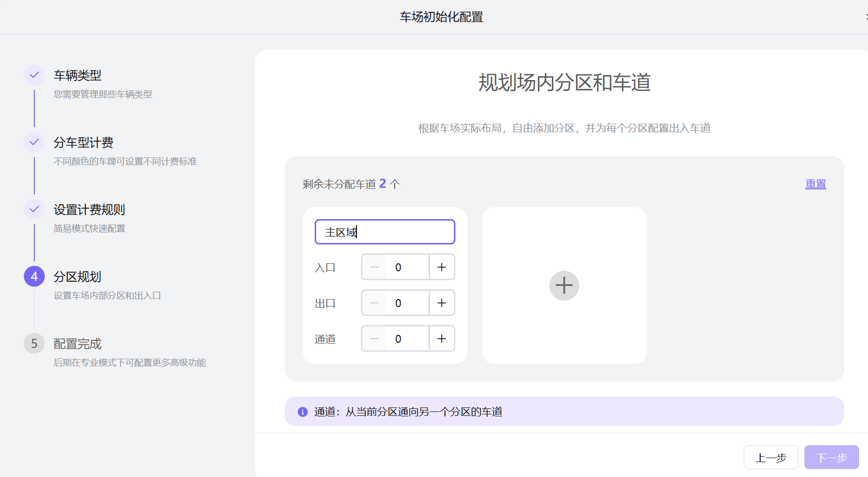868x477 pixels.
Task: Click the checkmark icon beside 设置计费规则
Action: (x=34, y=209)
